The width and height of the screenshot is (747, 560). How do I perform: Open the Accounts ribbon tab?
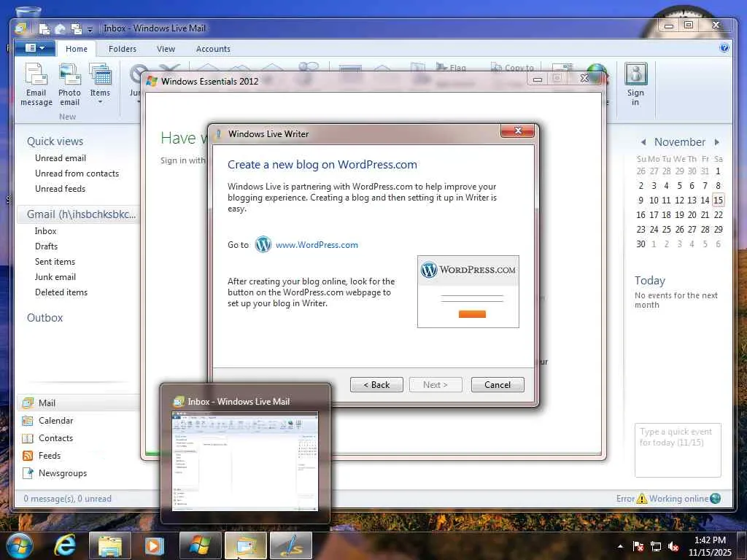click(x=213, y=49)
